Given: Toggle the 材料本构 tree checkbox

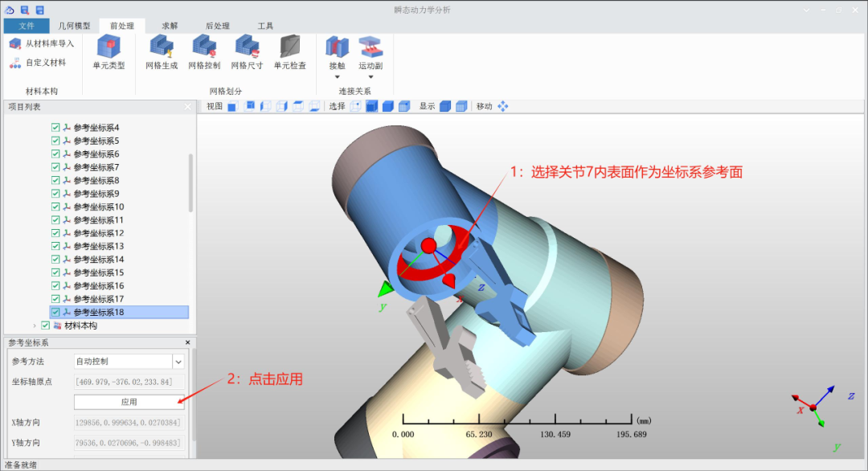Looking at the screenshot, I should [45, 326].
